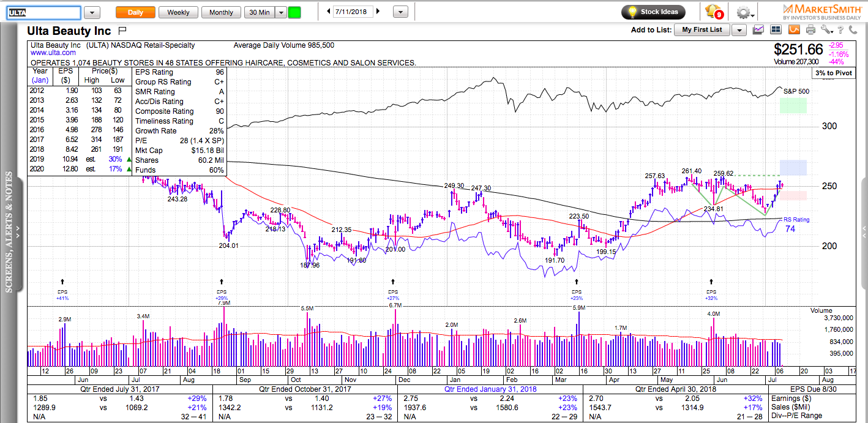Screen dimensions: 868x423
Task: Go to the previous date with left arrow
Action: (x=329, y=12)
